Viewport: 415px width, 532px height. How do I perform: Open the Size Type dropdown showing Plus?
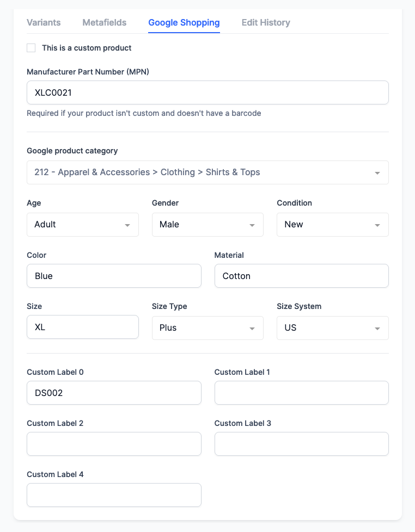[207, 328]
